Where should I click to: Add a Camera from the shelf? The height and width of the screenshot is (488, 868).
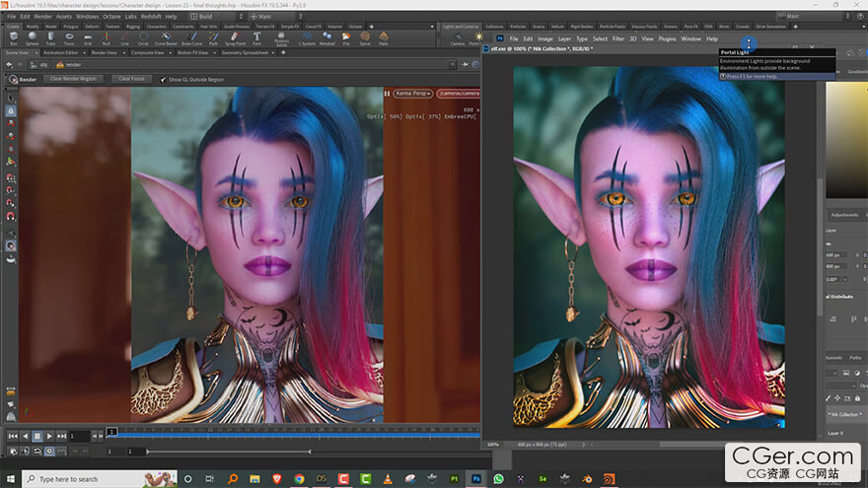point(458,38)
